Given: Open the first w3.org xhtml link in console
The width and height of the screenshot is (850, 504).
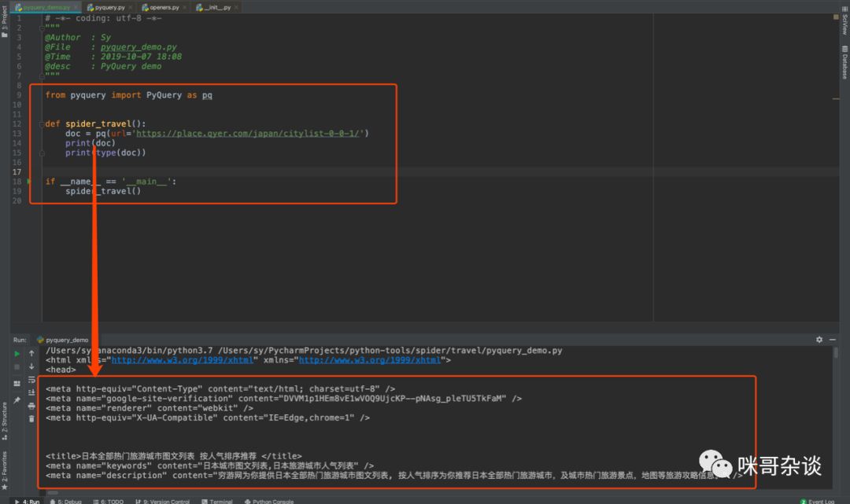Looking at the screenshot, I should (183, 360).
